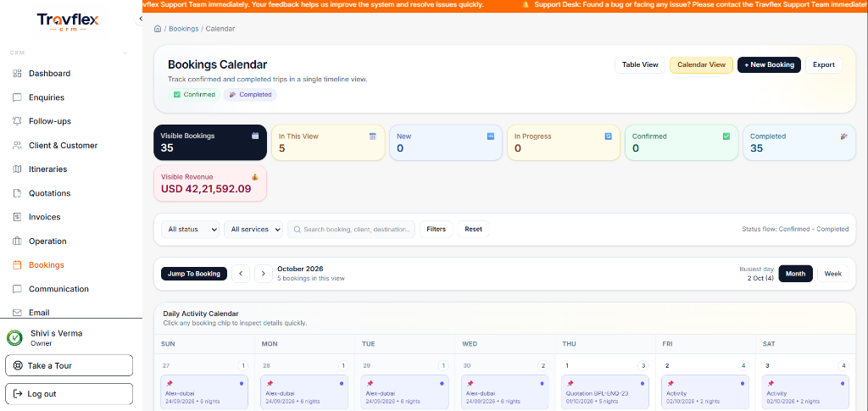This screenshot has width=868, height=411.
Task: Open Alex-dubai booking chip on Sunday 27
Action: 204,392
